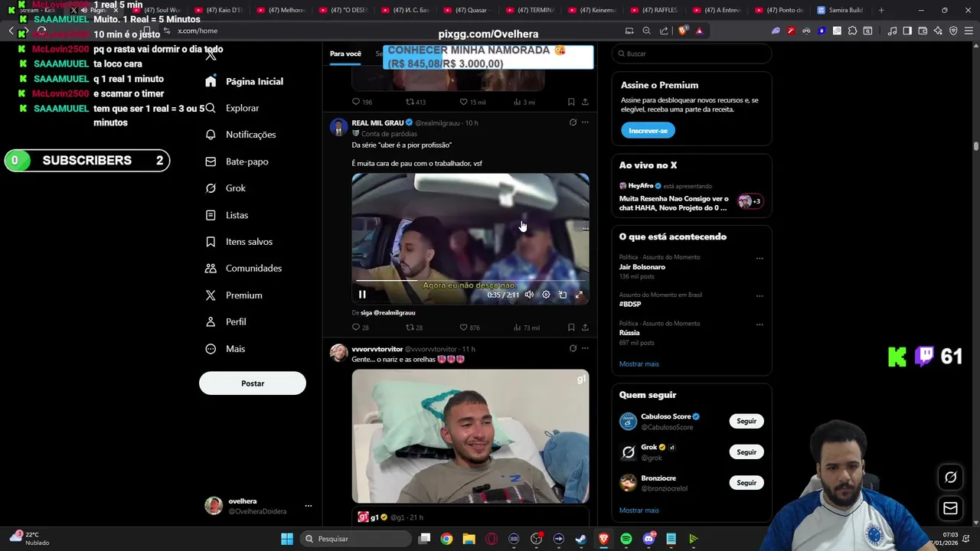The image size is (980, 551).
Task: Open more options for #BDSP trend
Action: point(759,295)
